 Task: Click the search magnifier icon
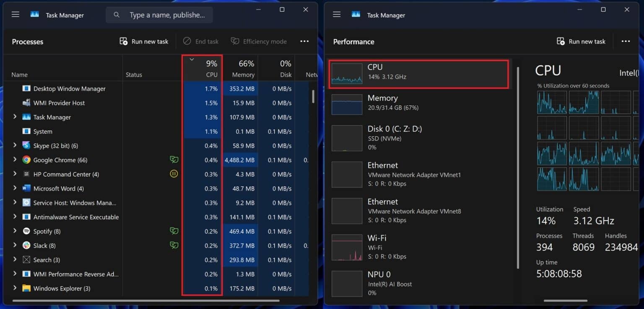pyautogui.click(x=117, y=15)
